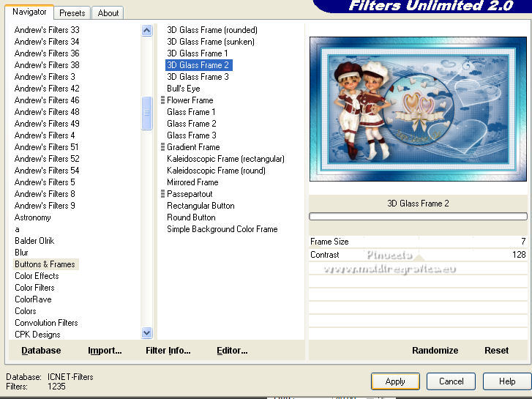Screen dimensions: 532x399
Task: Click the category list scrollbar thumb
Action: point(146,113)
